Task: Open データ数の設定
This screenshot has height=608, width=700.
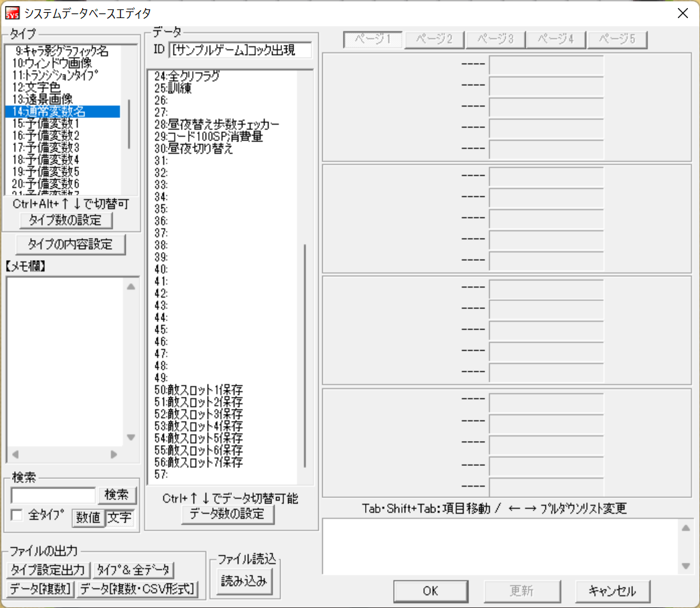Action: [x=228, y=514]
